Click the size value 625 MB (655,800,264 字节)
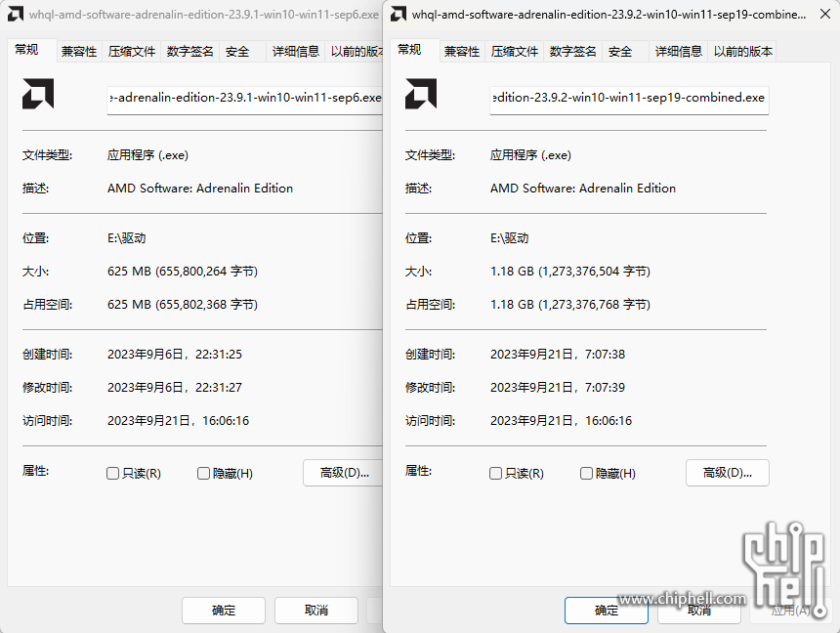 click(x=183, y=272)
